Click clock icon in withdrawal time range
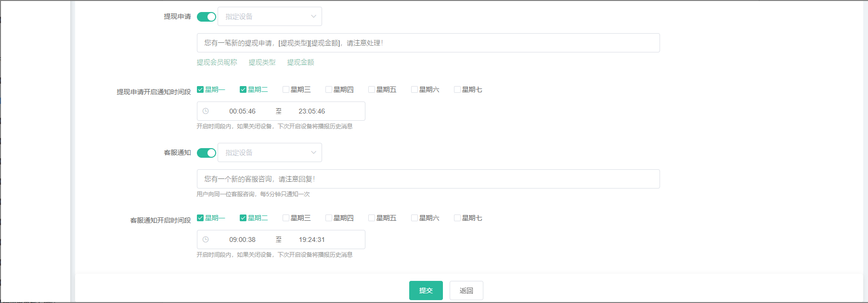This screenshot has width=868, height=303. (206, 111)
